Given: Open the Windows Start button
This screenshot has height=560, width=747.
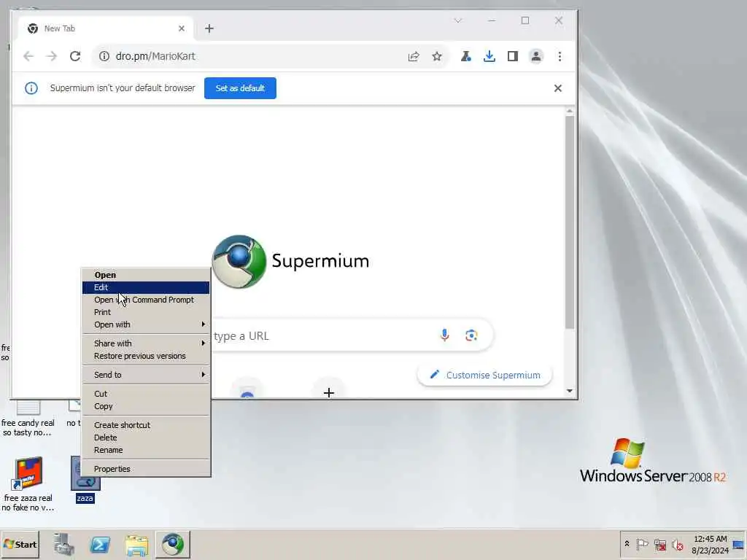Looking at the screenshot, I should [x=20, y=544].
